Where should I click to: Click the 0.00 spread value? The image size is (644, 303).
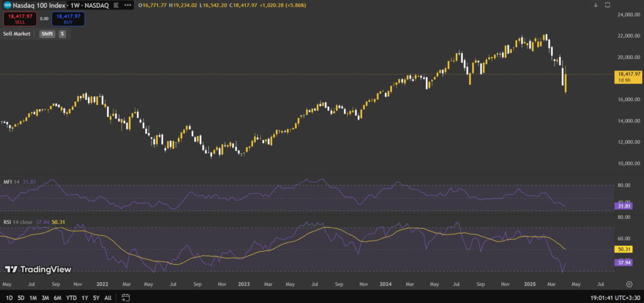tap(44, 19)
